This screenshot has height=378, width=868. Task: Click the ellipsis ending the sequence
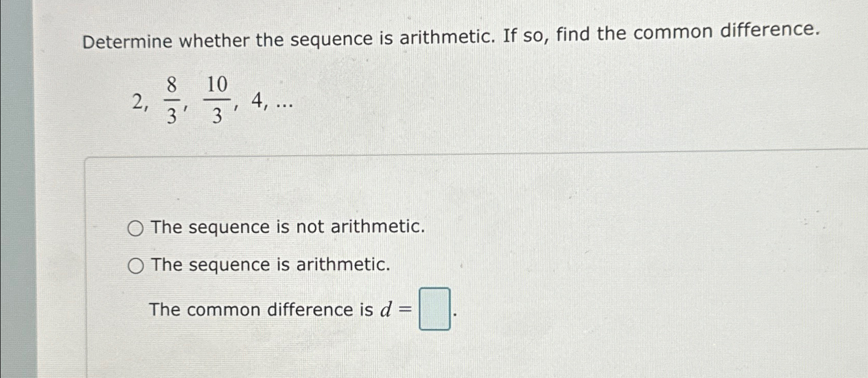click(285, 106)
